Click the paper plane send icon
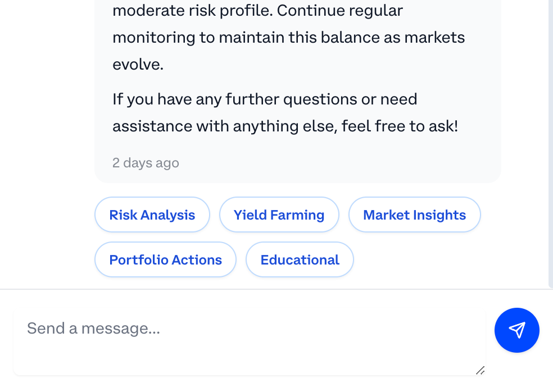This screenshot has width=553, height=392. (516, 330)
